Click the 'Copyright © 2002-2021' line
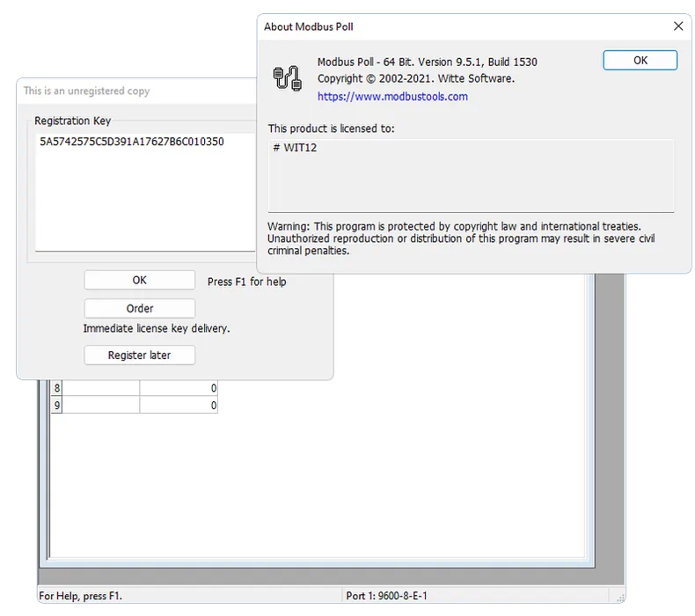695x616 pixels. pos(416,78)
